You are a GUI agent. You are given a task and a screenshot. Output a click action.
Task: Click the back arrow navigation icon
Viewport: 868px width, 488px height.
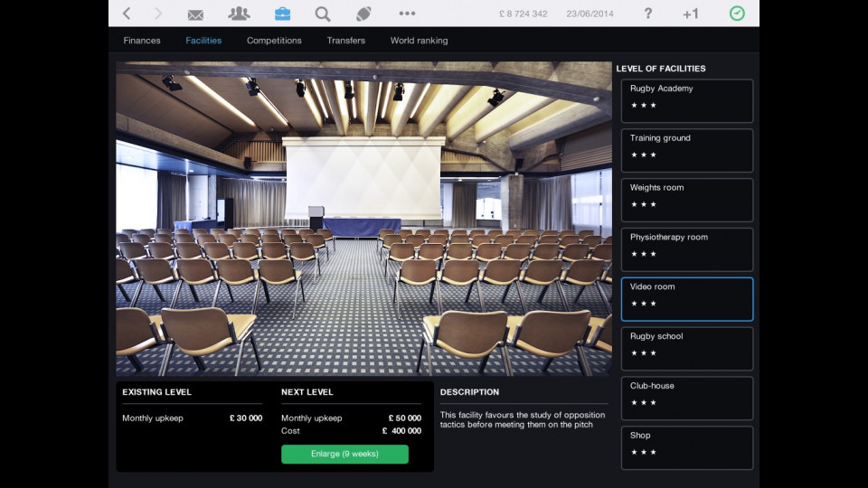pyautogui.click(x=127, y=14)
